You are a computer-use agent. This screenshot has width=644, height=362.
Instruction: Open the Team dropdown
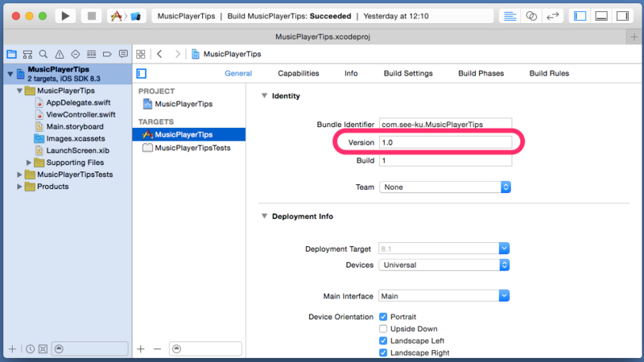point(445,187)
